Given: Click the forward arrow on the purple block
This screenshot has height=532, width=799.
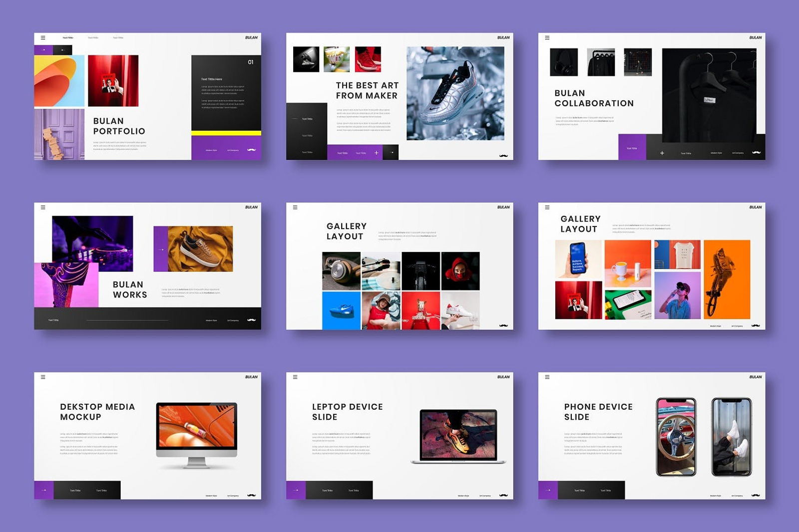Looking at the screenshot, I should pos(44,50).
